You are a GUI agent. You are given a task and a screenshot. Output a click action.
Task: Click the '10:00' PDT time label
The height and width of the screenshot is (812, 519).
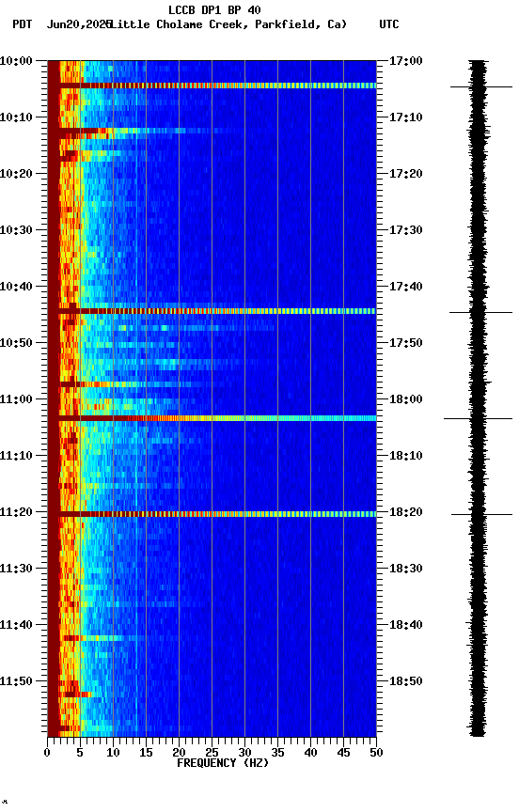point(16,61)
